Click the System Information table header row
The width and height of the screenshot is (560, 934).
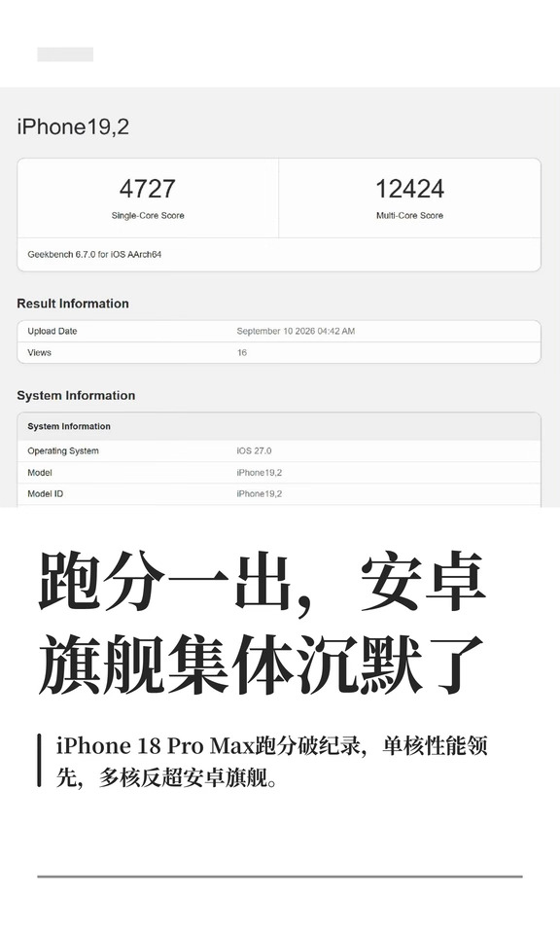279,426
